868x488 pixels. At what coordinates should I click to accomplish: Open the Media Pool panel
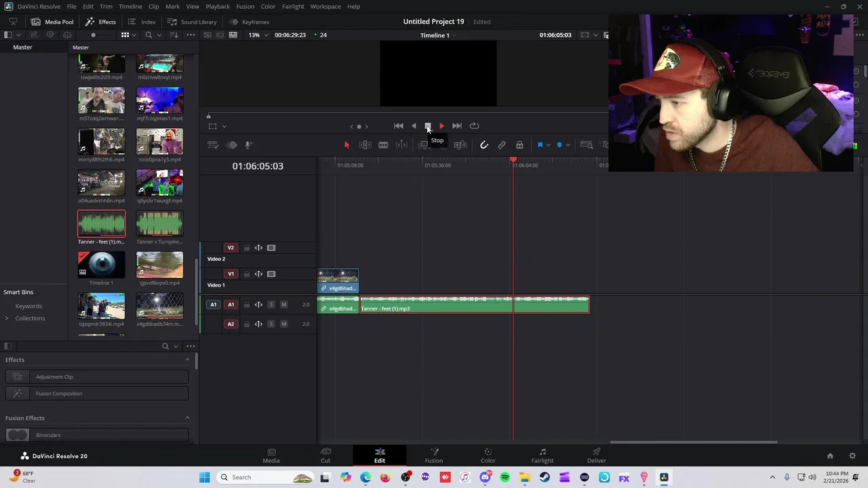tap(52, 22)
